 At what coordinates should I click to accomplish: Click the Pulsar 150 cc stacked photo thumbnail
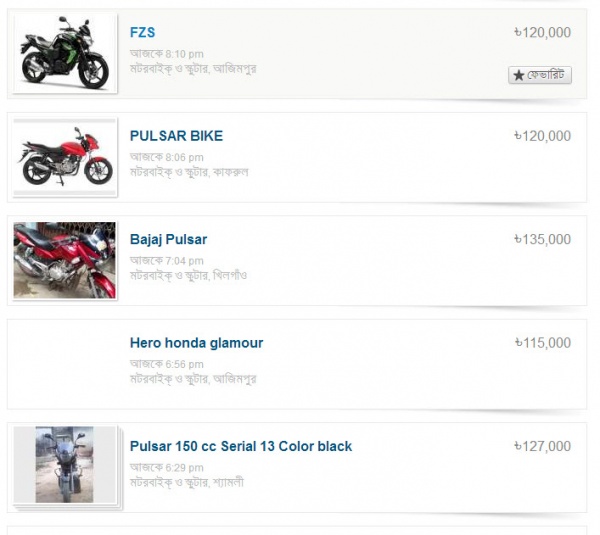(x=65, y=466)
